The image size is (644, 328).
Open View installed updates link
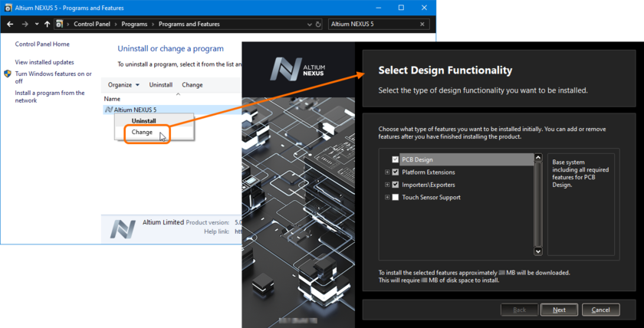(44, 62)
